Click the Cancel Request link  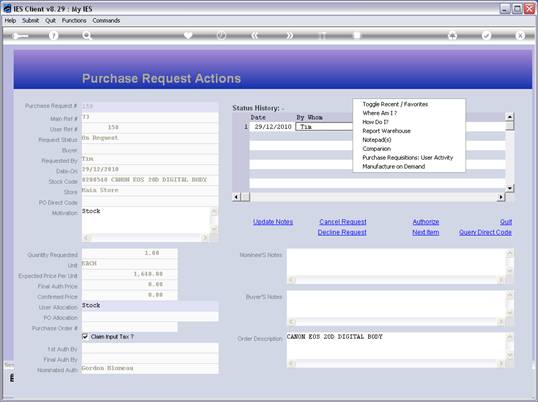(343, 222)
